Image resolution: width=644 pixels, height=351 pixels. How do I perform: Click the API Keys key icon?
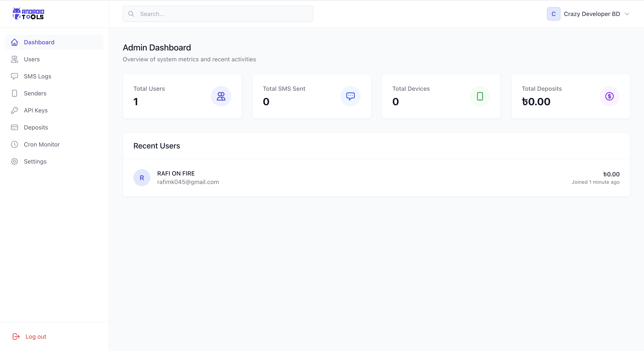tap(14, 110)
